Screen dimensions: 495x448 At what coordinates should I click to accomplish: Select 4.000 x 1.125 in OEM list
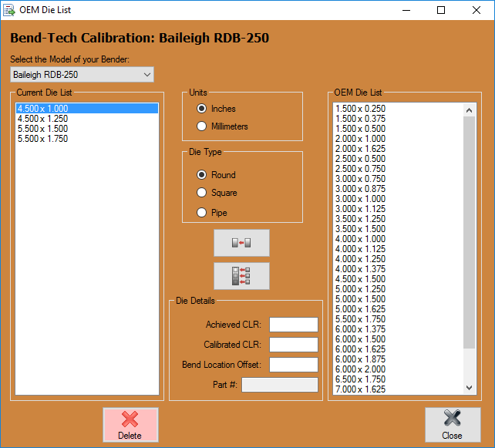coord(399,249)
